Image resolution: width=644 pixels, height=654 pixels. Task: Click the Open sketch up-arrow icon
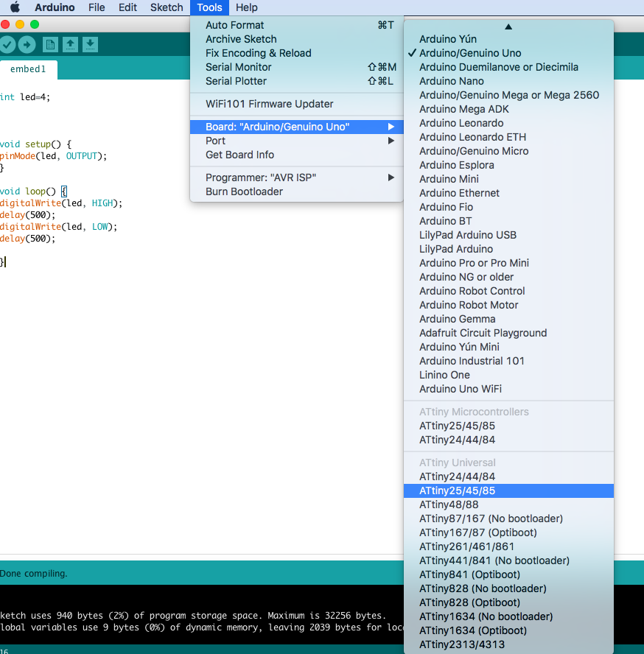tap(70, 45)
